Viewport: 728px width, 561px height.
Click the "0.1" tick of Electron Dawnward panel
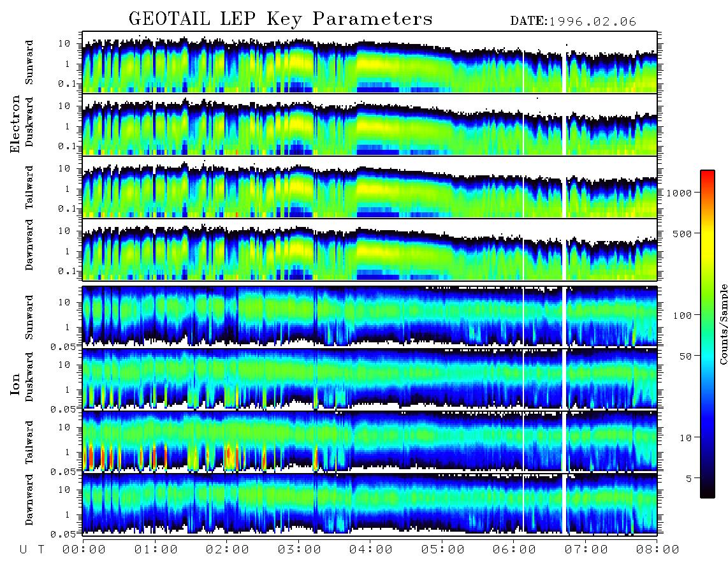click(x=68, y=271)
